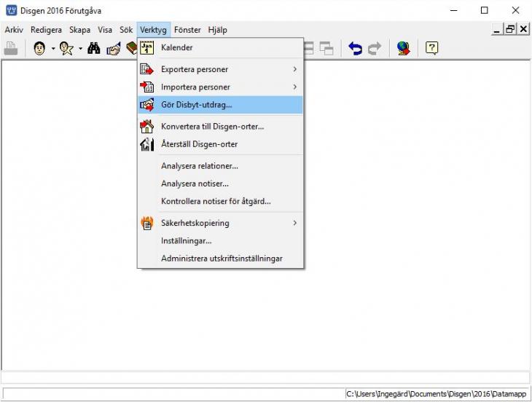Open the Skapa menu
Viewport: 532px width, 402px height.
pyautogui.click(x=79, y=30)
